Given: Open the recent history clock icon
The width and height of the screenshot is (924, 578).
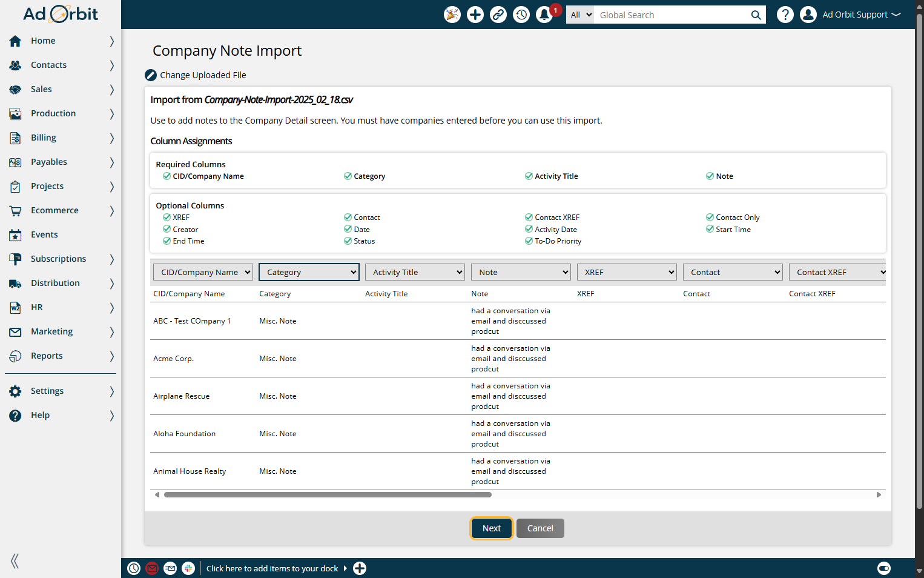Looking at the screenshot, I should pyautogui.click(x=521, y=15).
